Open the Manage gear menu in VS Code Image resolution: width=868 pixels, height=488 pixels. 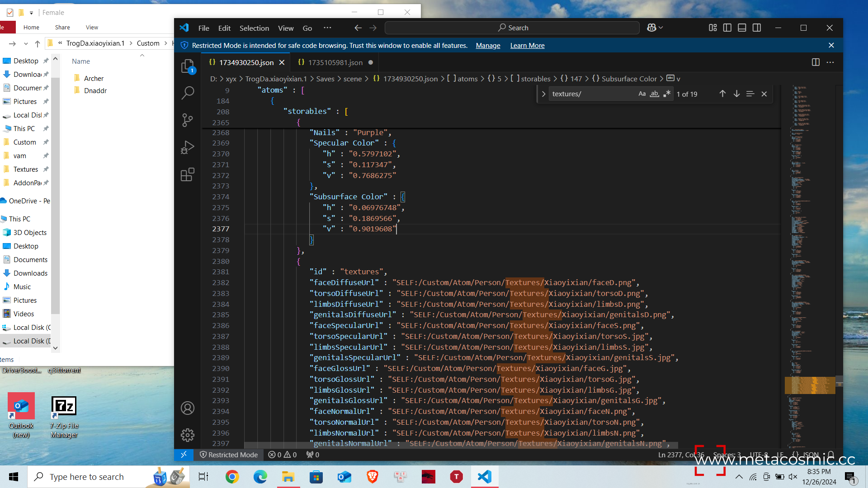[x=187, y=435]
